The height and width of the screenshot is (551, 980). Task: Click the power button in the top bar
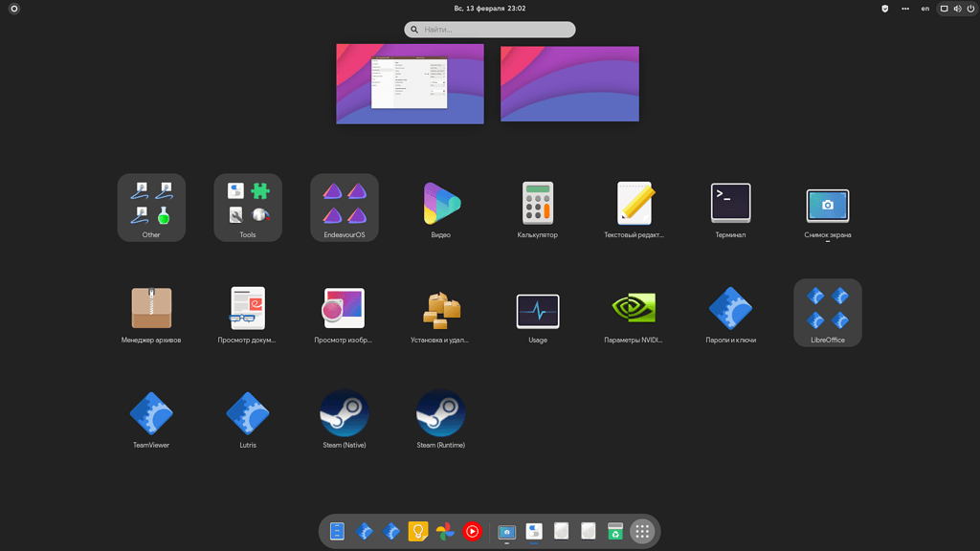point(969,9)
